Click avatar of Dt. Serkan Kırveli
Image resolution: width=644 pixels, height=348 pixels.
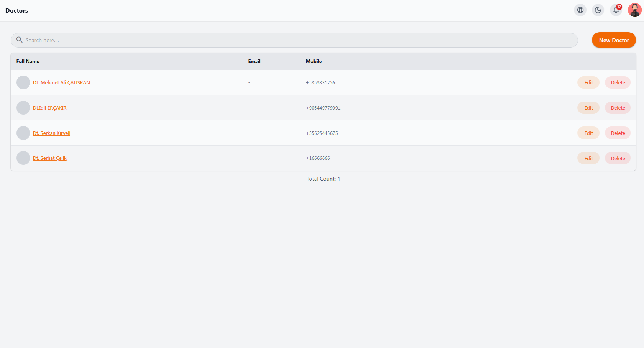[x=23, y=133]
